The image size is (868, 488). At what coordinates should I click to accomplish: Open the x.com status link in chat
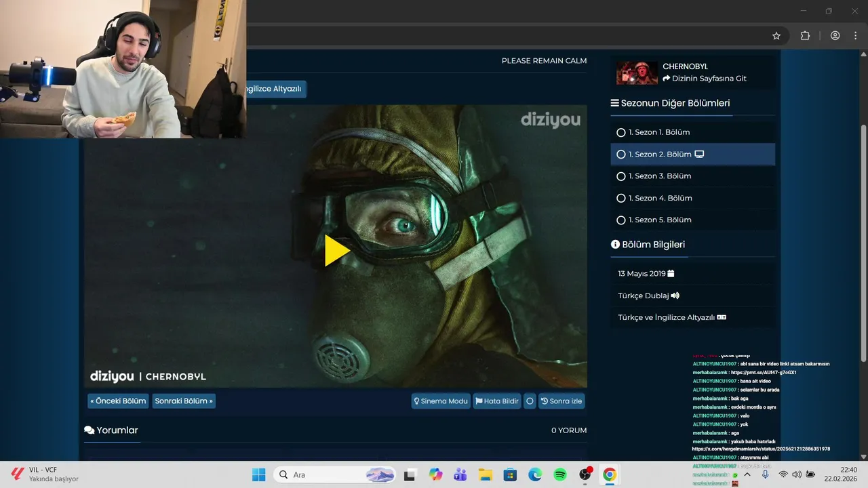coord(761,449)
